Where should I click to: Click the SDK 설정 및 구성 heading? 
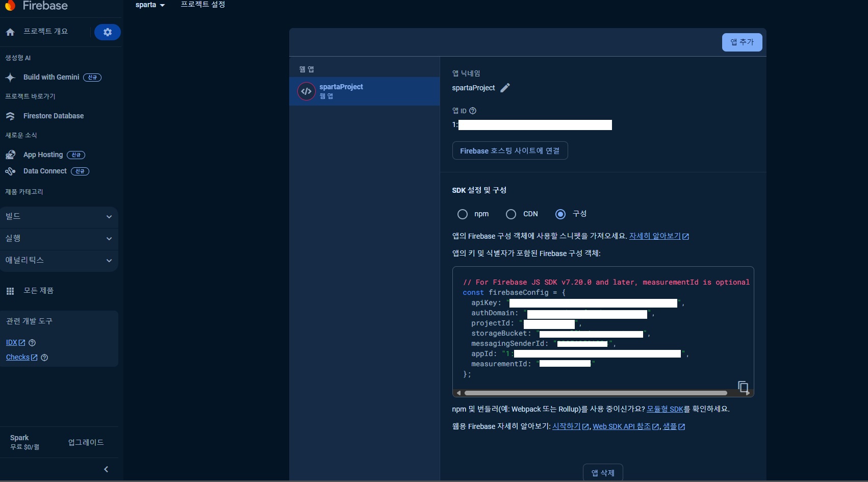tap(479, 190)
